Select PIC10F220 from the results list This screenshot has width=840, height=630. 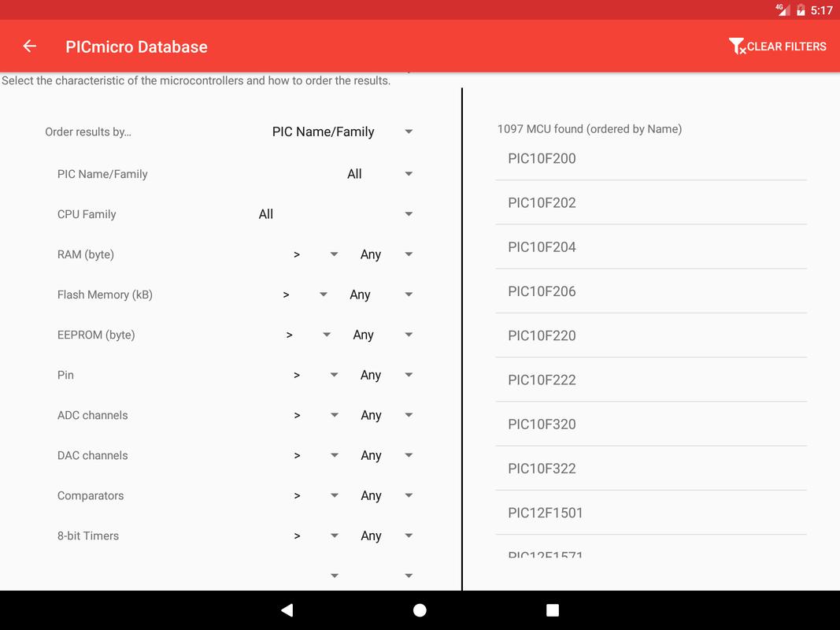[651, 335]
